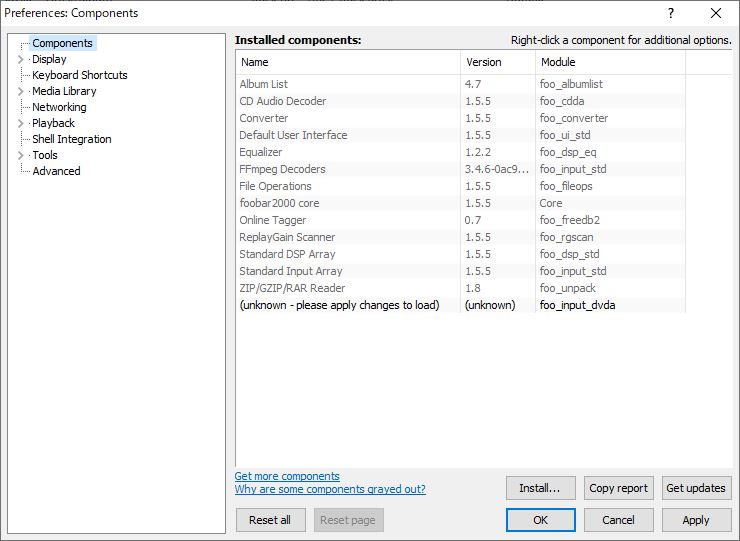Select Keyboard Shortcuts in the tree
Image resolution: width=740 pixels, height=541 pixels.
coord(80,75)
